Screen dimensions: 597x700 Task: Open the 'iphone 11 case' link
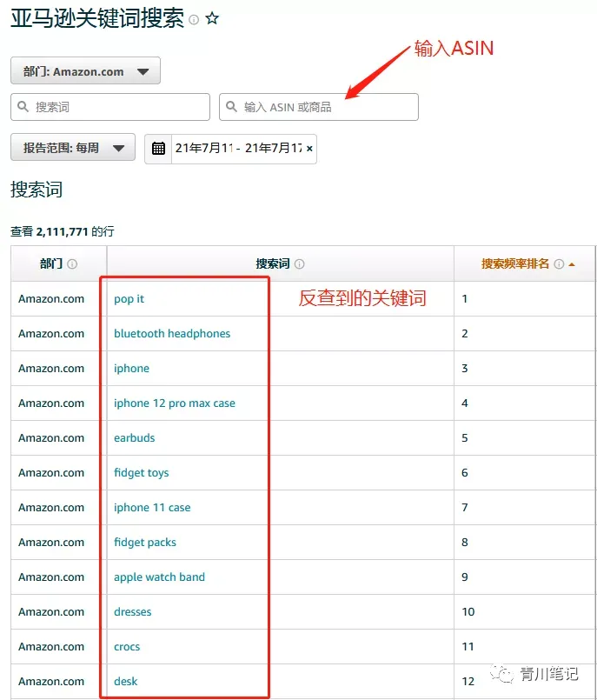tap(152, 508)
